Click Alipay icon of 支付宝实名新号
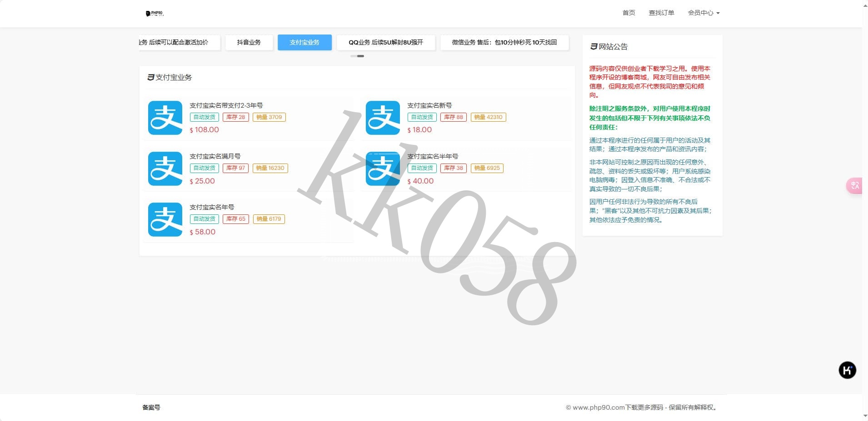 point(383,118)
